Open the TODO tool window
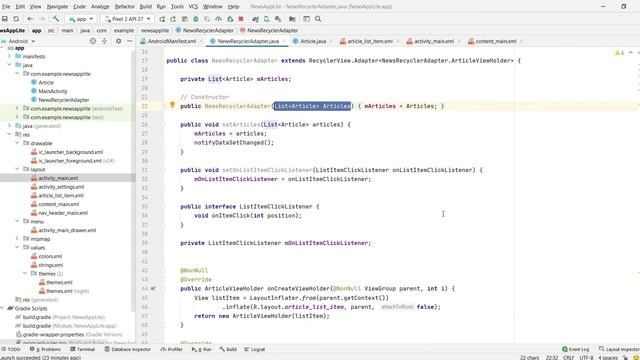 pyautogui.click(x=11, y=349)
